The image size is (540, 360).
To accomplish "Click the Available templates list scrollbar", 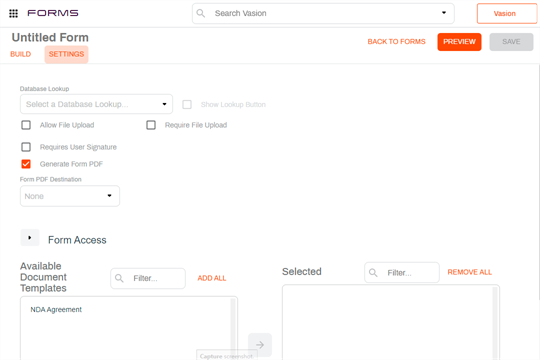I will 233,329.
